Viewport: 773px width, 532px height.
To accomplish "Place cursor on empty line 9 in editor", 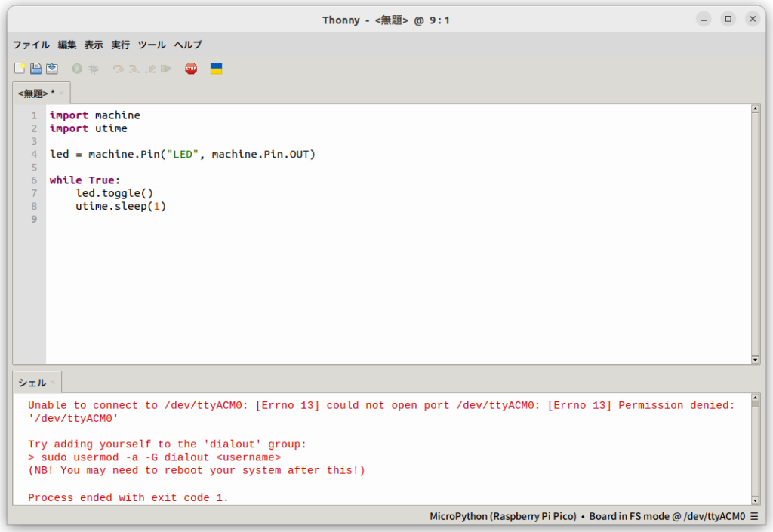I will pos(226,220).
